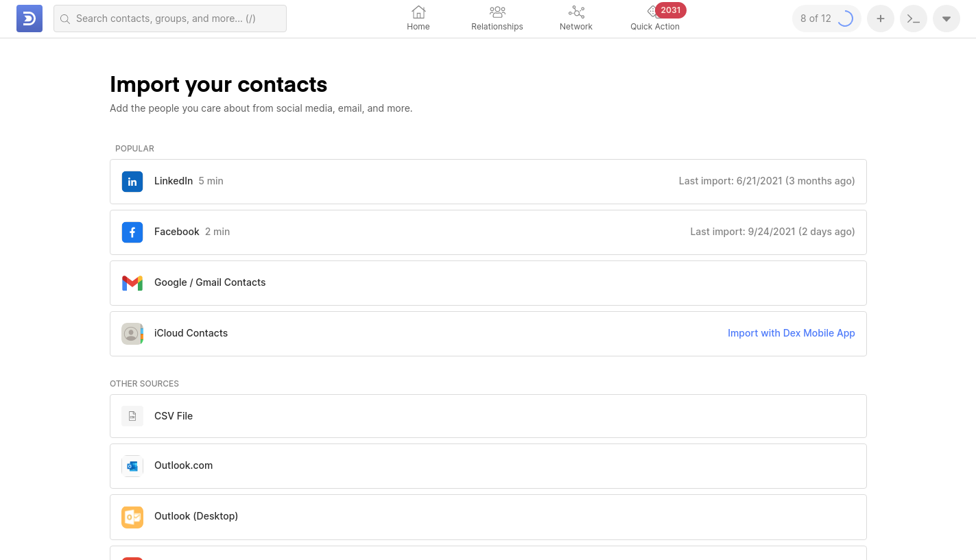Click the Outlook Desktop orange icon
The width and height of the screenshot is (976, 560).
click(132, 517)
